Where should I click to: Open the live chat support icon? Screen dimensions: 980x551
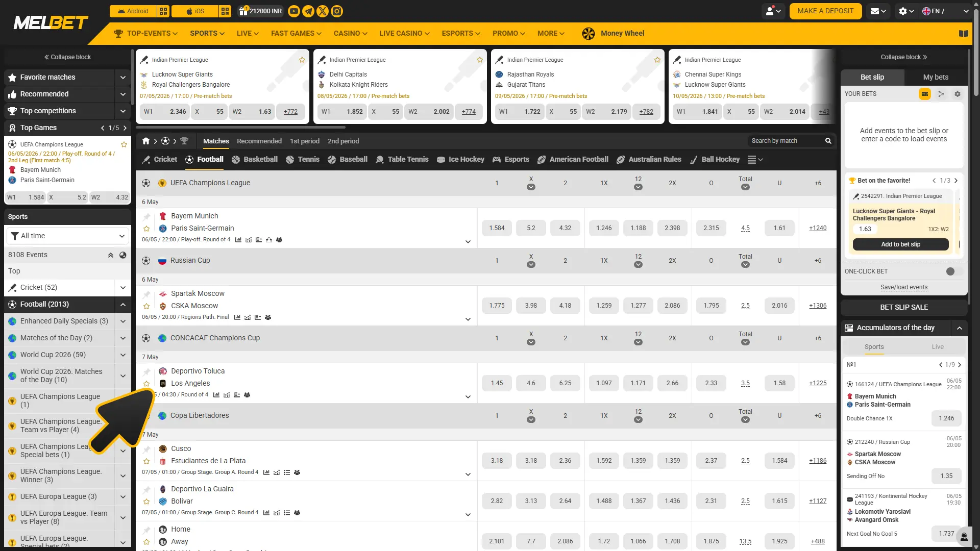(964, 537)
